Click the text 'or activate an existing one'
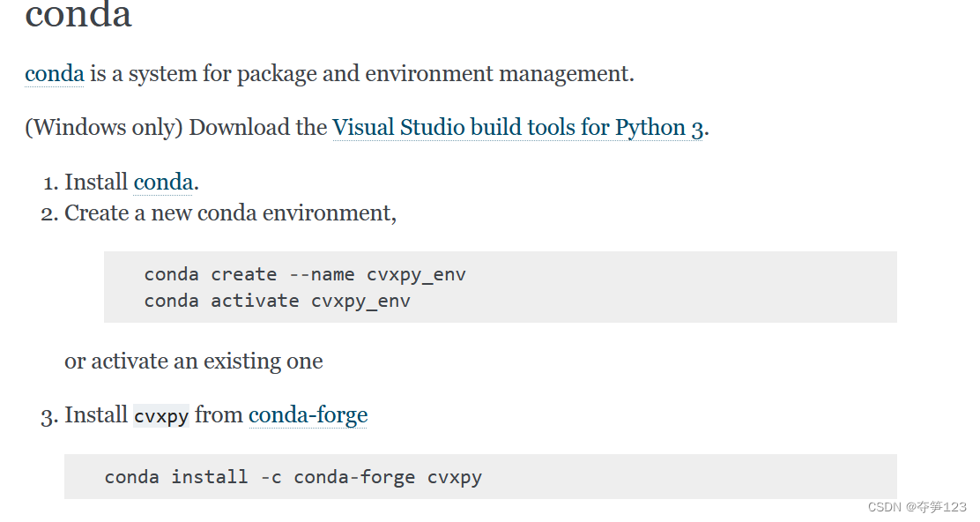The image size is (980, 522). click(x=194, y=362)
